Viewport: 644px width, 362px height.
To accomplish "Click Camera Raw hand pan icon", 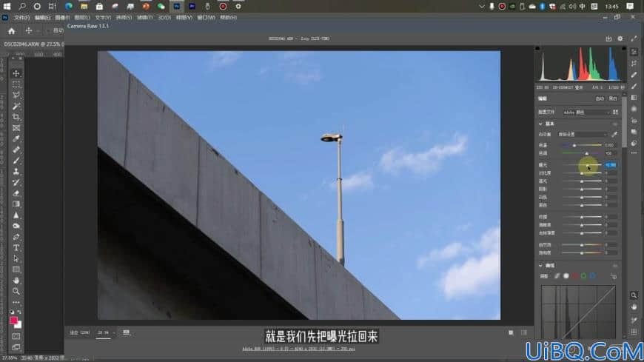I will point(634,307).
